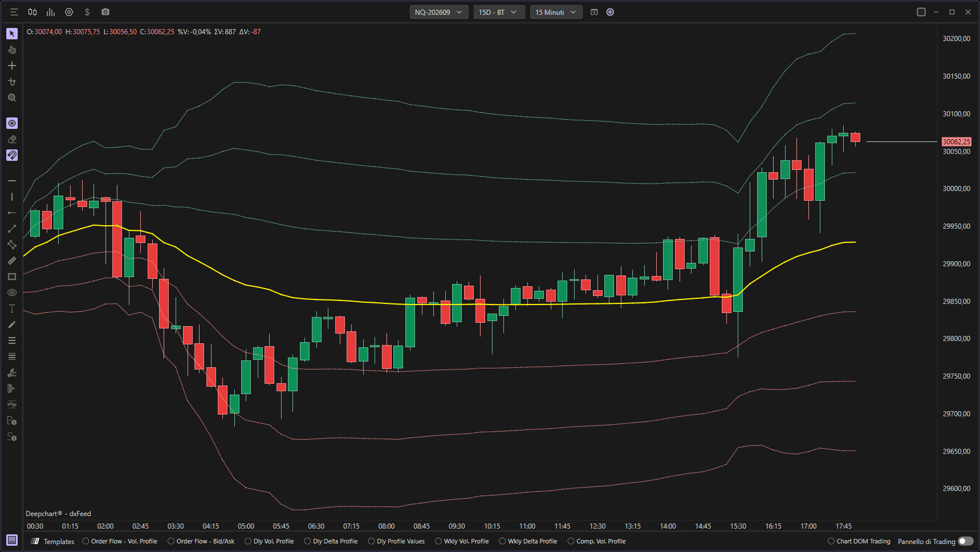
Task: Select the arrow pointer cursor tool
Action: pos(12,34)
